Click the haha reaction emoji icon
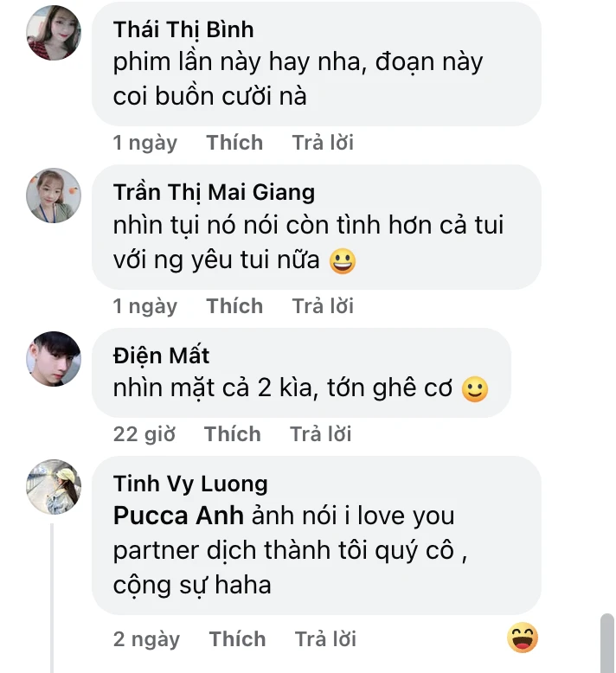616x673 pixels. pyautogui.click(x=523, y=638)
